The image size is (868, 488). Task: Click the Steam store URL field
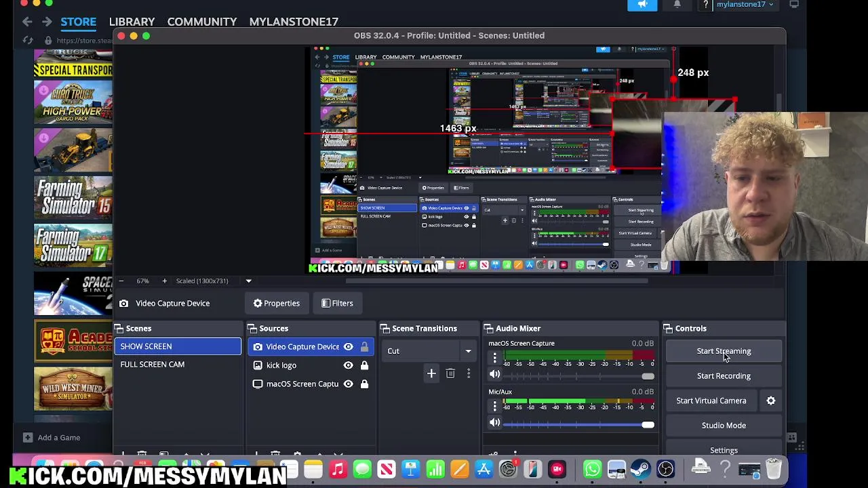coord(83,41)
